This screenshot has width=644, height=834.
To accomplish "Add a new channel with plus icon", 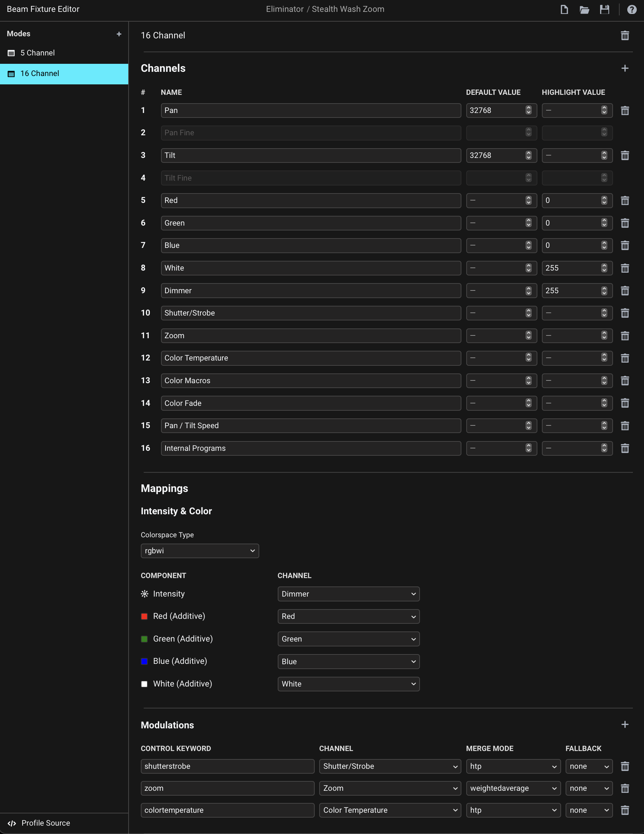I will click(x=624, y=68).
